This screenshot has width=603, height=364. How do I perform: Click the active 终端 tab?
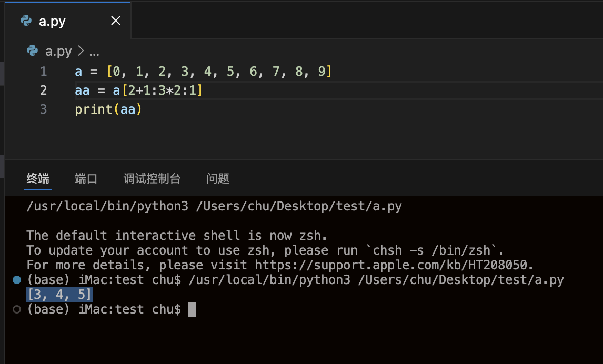[37, 178]
